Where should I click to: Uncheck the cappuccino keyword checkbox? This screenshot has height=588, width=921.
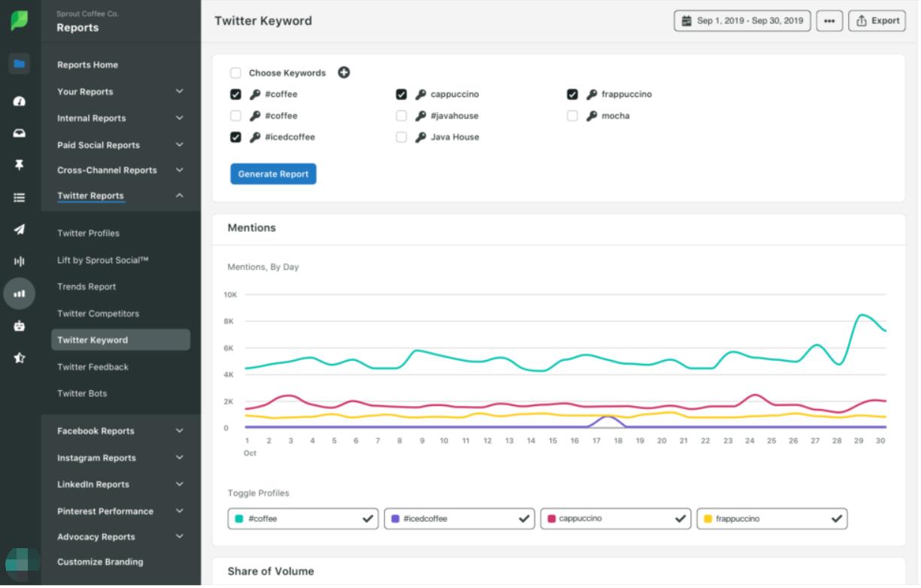point(401,95)
